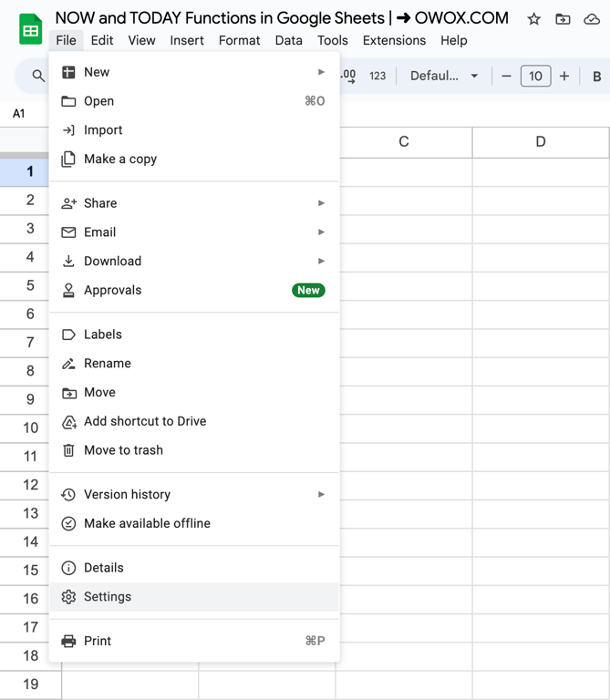Increase font size with plus button
The width and height of the screenshot is (610, 700).
click(x=564, y=76)
